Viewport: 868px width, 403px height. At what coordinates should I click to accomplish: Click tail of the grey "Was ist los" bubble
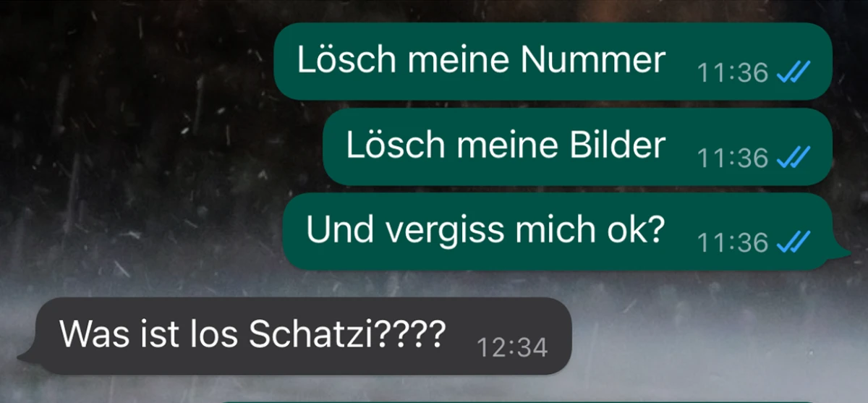click(x=26, y=355)
